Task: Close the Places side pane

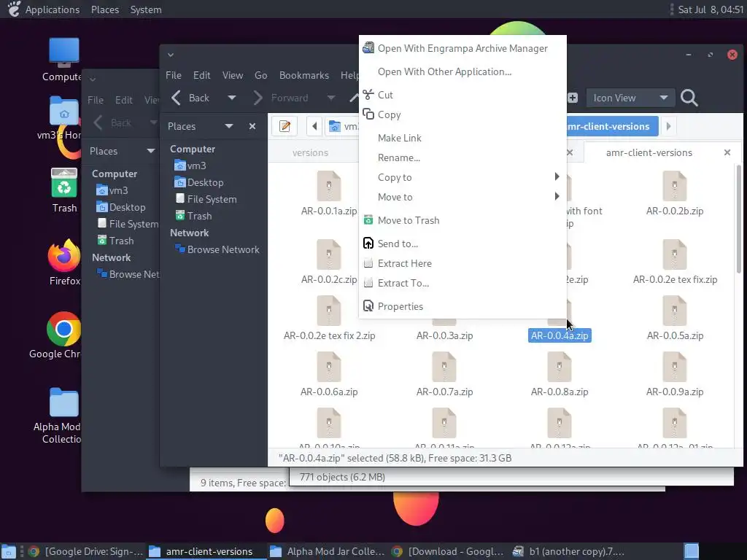Action: pyautogui.click(x=252, y=126)
